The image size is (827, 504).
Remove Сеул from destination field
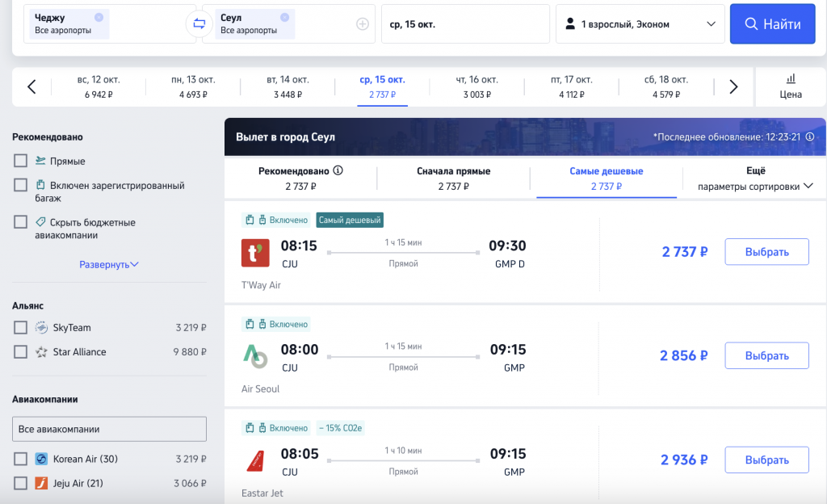coord(284,18)
